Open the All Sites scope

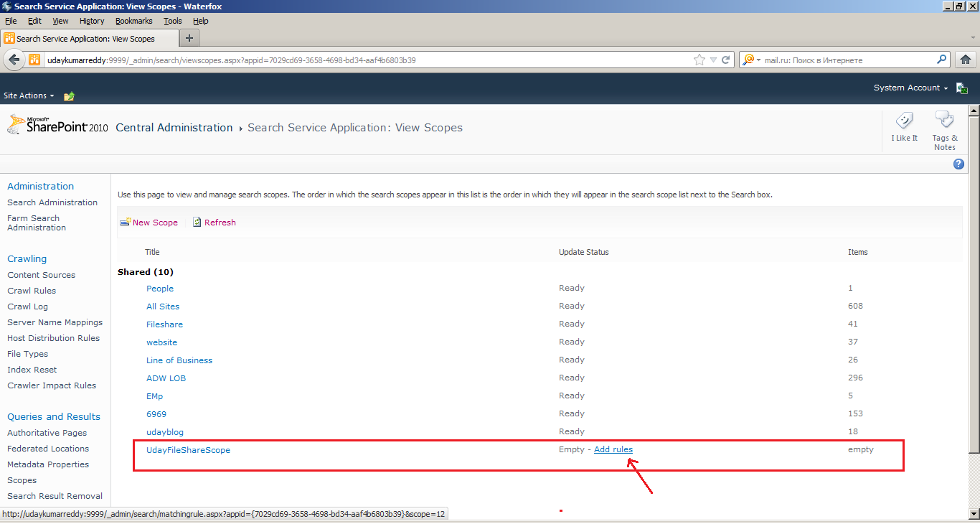[163, 307]
